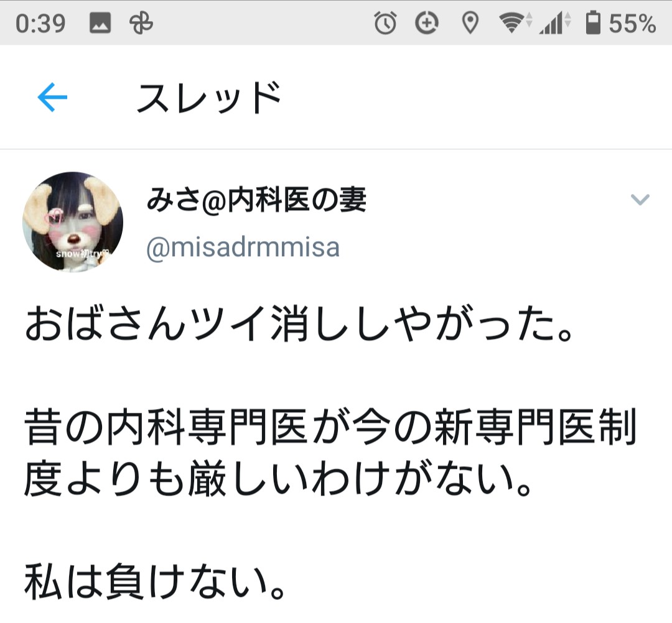Tap the スレッド header title
The width and height of the screenshot is (672, 623).
[x=208, y=98]
